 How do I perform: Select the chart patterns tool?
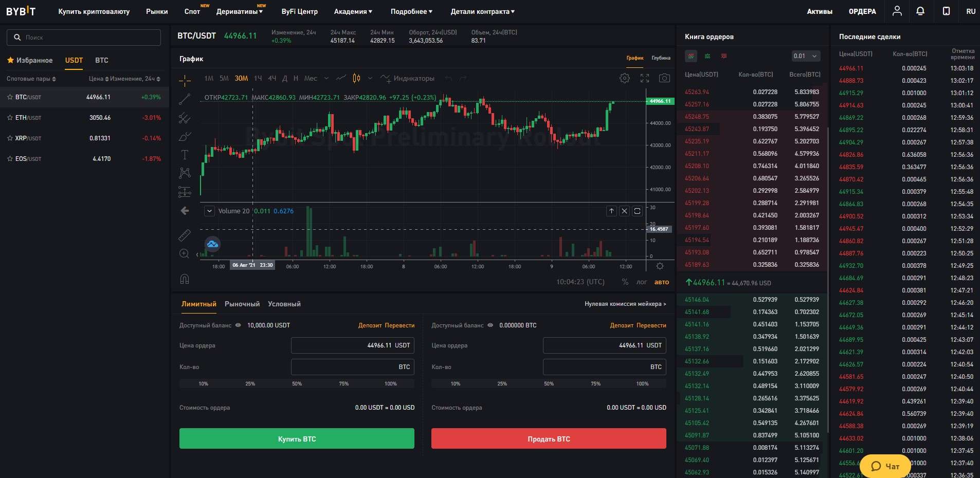tap(185, 173)
